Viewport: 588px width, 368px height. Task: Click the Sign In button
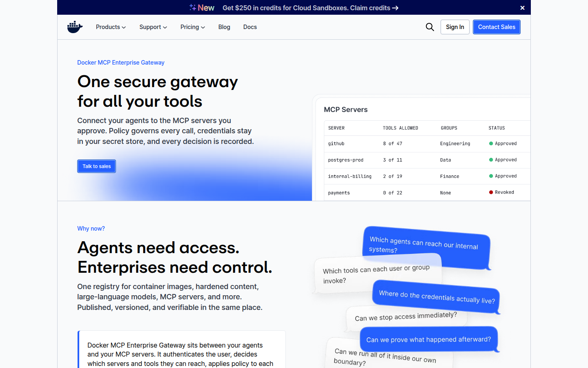pyautogui.click(x=455, y=27)
